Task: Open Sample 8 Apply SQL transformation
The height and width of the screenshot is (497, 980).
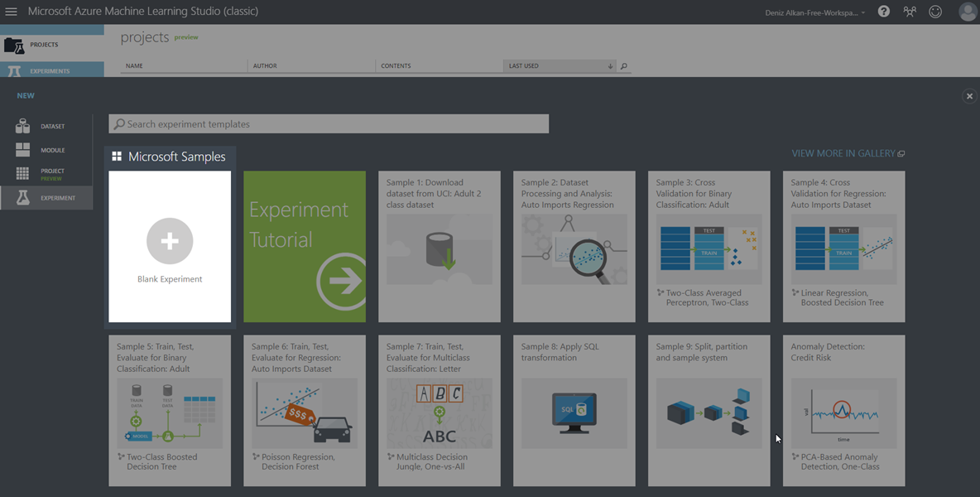Action: click(x=574, y=410)
